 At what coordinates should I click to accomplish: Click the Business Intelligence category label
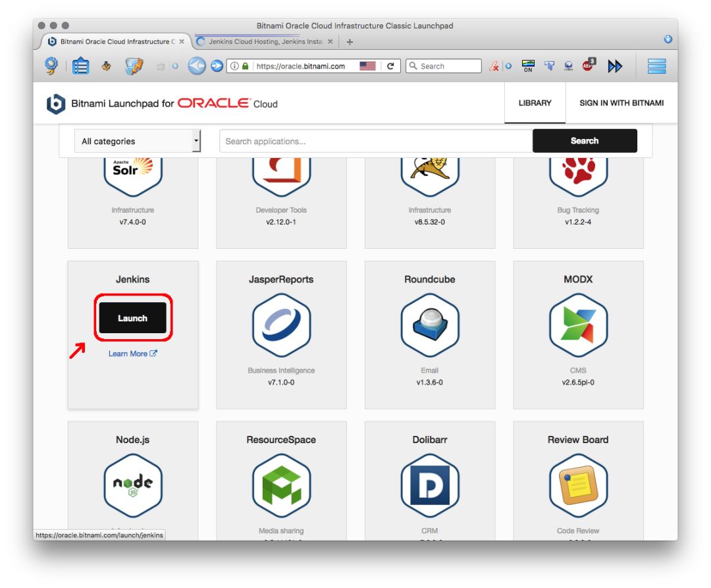[281, 371]
